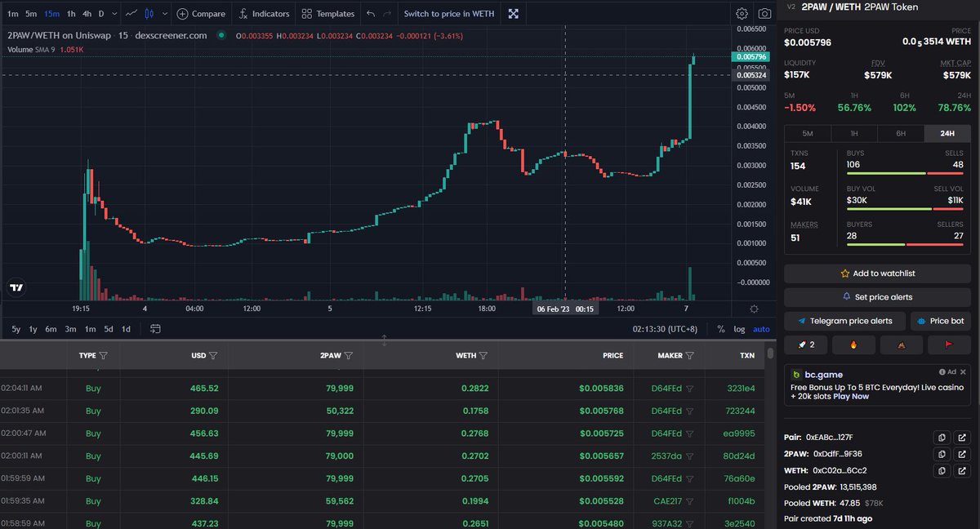Viewport: 980px width, 529px height.
Task: Open the TYPE column filter
Action: (103, 356)
